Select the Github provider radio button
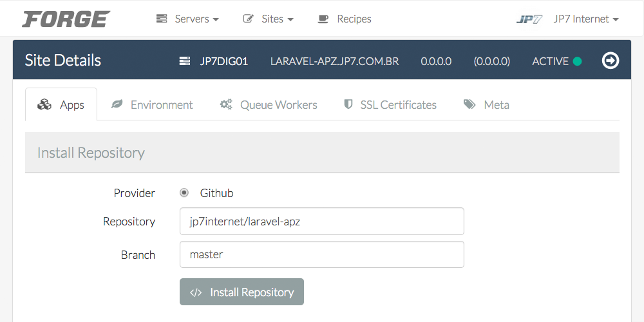644x322 pixels. (x=184, y=193)
